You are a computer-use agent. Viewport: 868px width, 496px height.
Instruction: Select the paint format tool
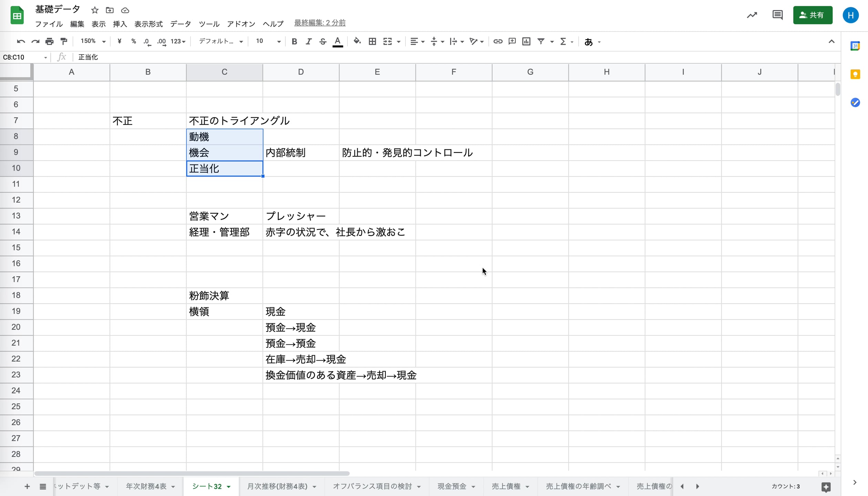tap(64, 41)
